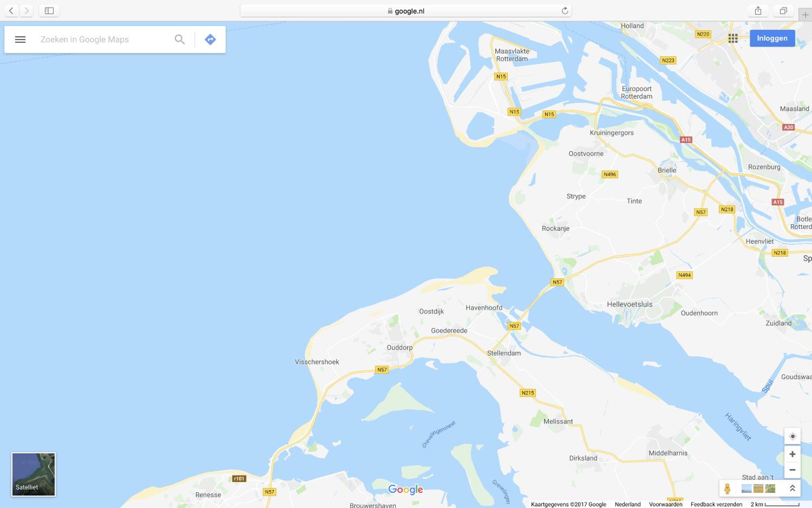Zoom out with the minus button
This screenshot has height=508, width=812.
[792, 470]
